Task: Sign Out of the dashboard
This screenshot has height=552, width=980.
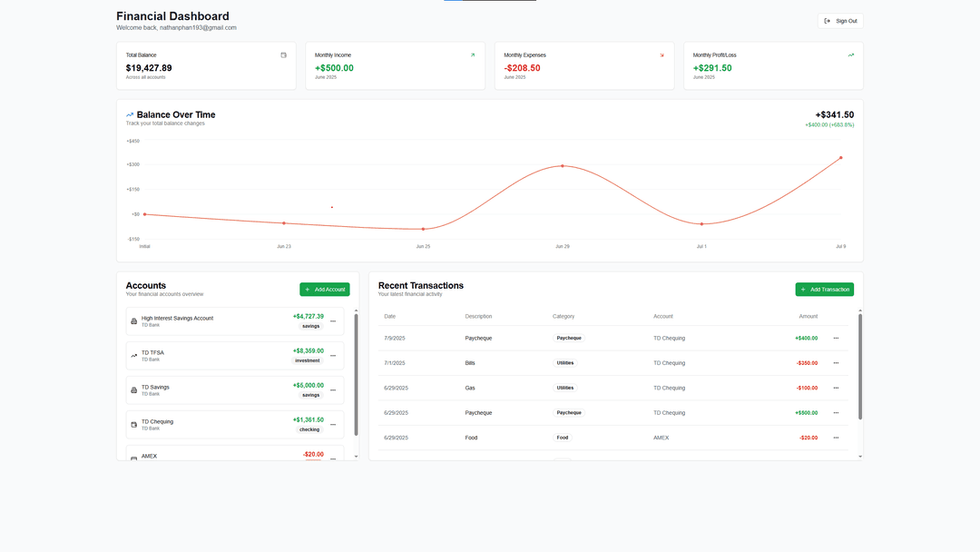Action: click(x=839, y=20)
